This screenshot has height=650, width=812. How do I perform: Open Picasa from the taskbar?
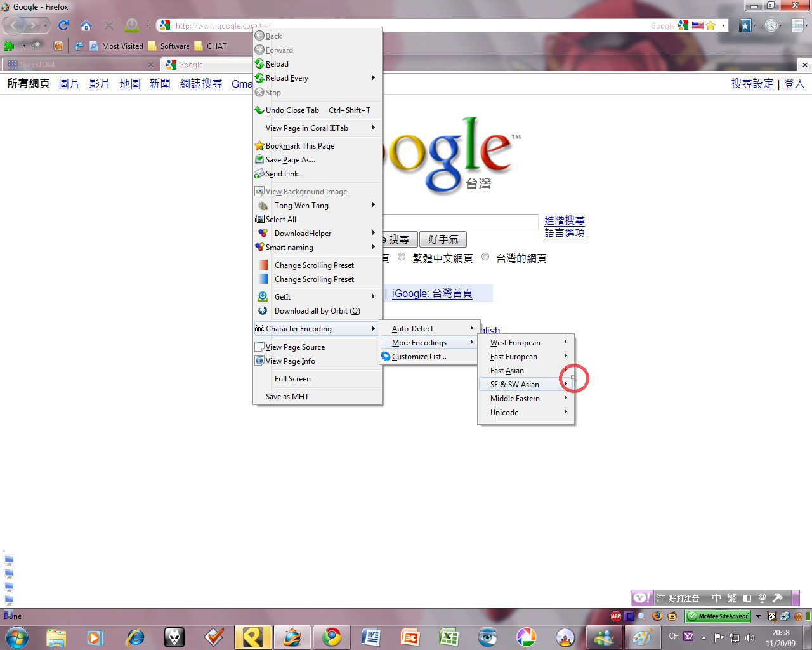click(527, 637)
